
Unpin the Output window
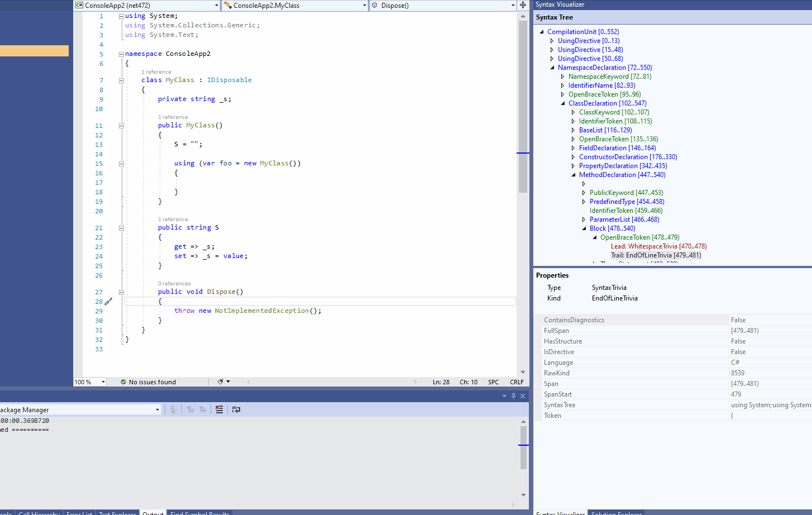pos(514,395)
